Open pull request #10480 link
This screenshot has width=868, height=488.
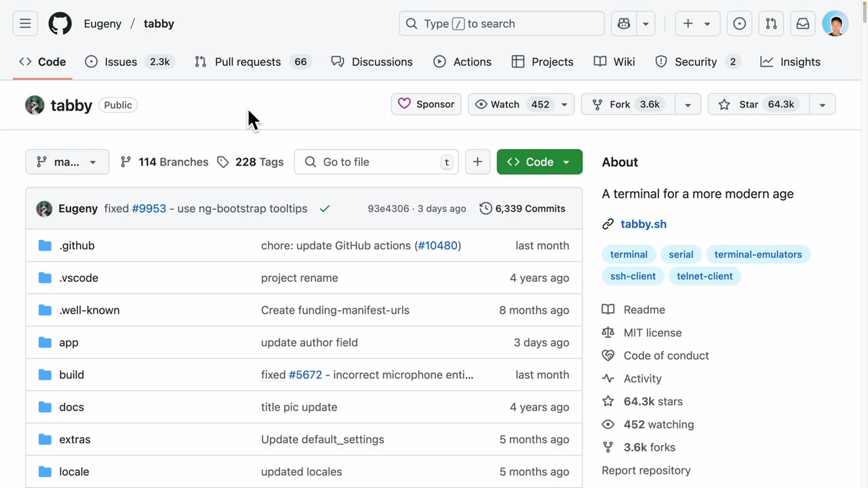click(438, 245)
